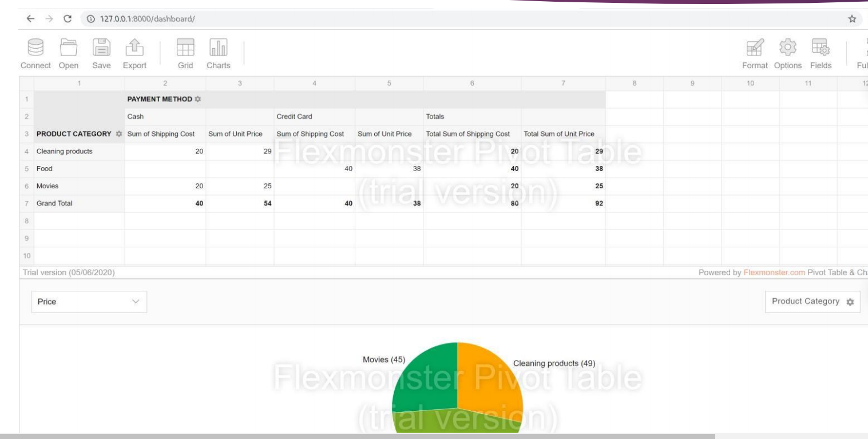Screen dimensions: 868x439
Task: Click Food Credit Card shipping cost cell 40
Action: tap(315, 169)
